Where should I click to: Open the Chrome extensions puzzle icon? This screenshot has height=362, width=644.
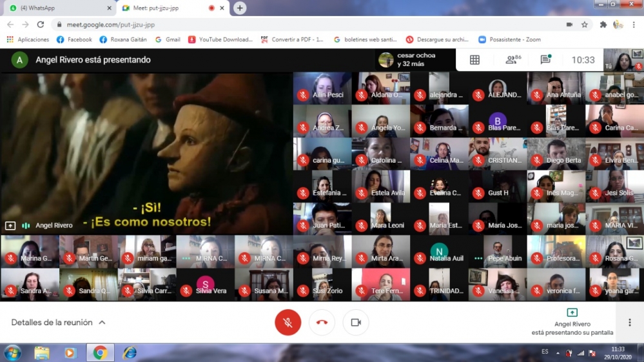coord(603,25)
